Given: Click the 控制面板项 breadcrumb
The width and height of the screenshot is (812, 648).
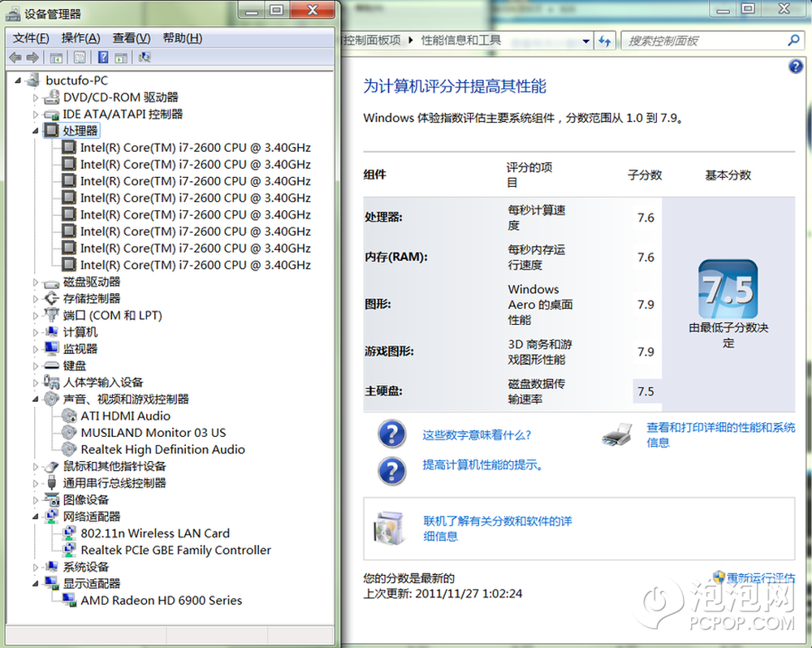Looking at the screenshot, I should (373, 41).
